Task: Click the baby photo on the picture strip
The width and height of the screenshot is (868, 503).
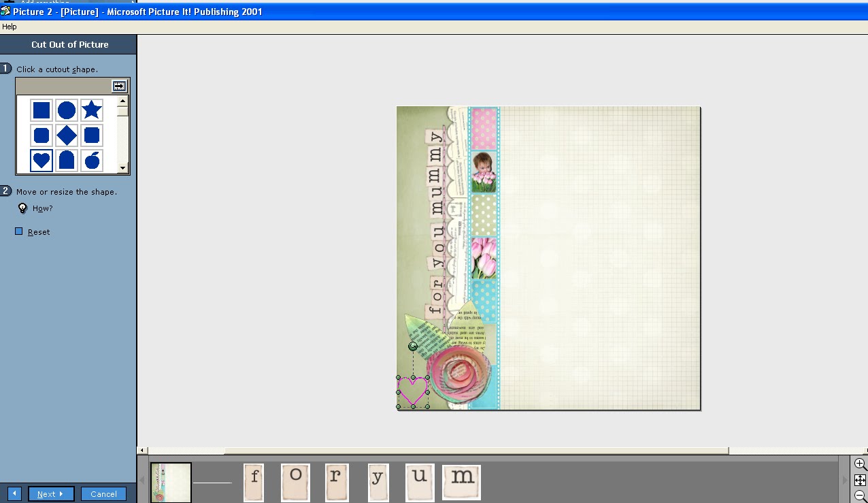Action: [x=484, y=172]
